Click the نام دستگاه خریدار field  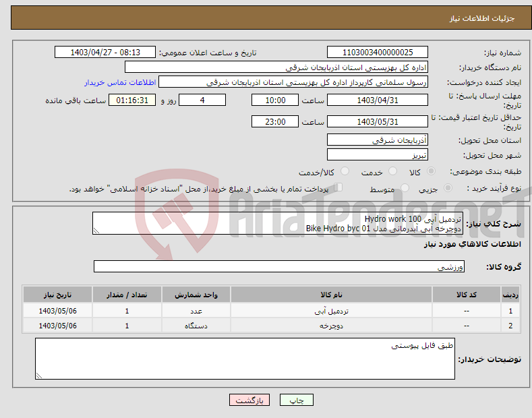click(276, 67)
